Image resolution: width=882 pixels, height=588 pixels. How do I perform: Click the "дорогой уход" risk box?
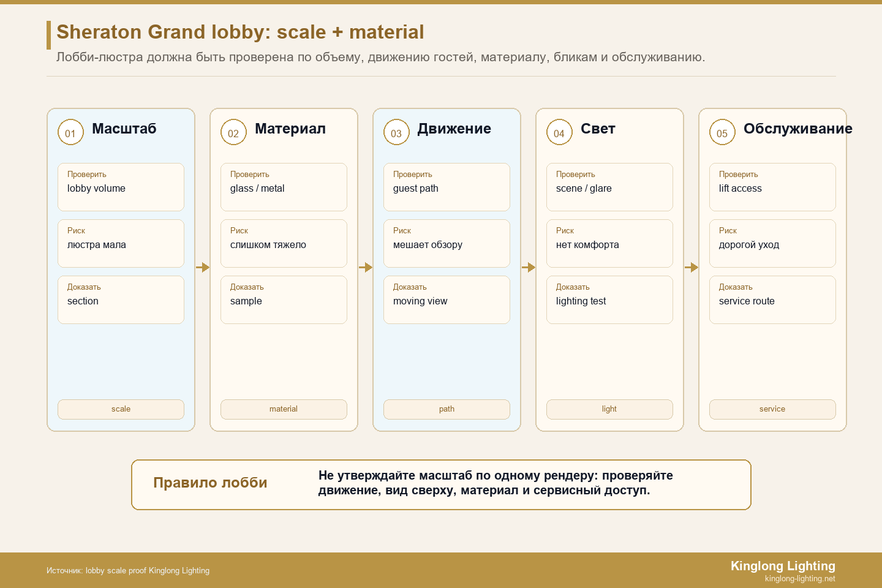(772, 243)
